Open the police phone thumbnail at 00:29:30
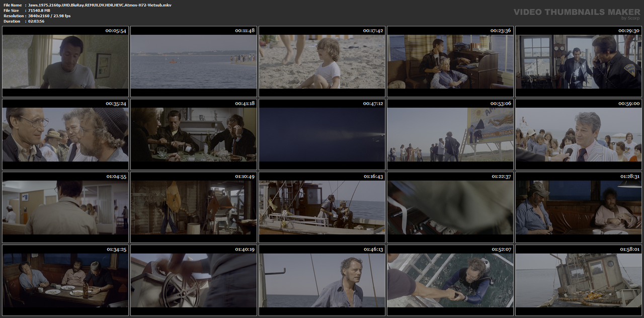Screen dimensions: 644x318 click(579, 61)
